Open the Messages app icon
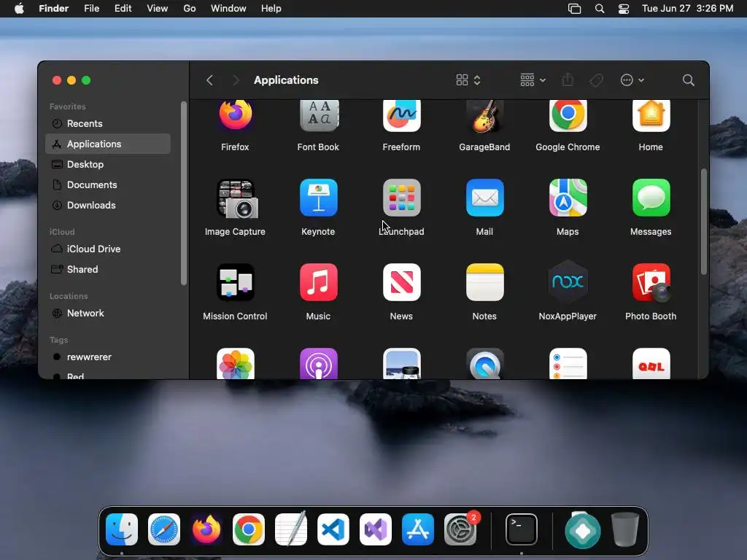This screenshot has height=560, width=747. tap(651, 198)
